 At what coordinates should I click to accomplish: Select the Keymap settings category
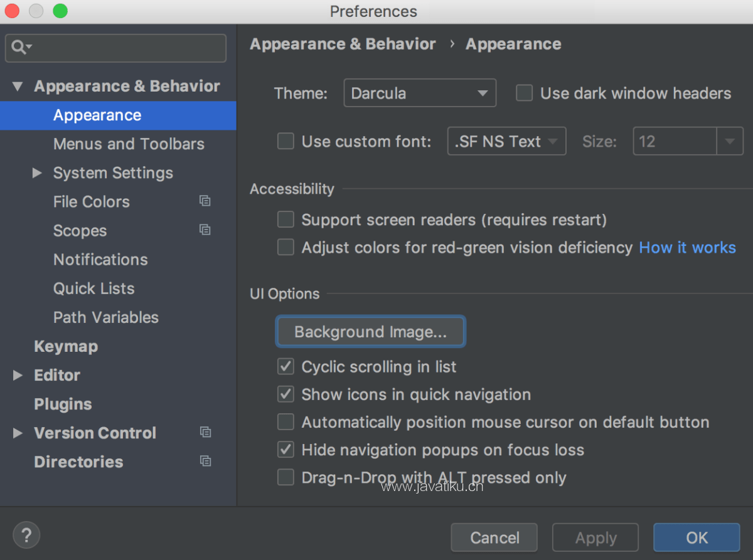(66, 346)
